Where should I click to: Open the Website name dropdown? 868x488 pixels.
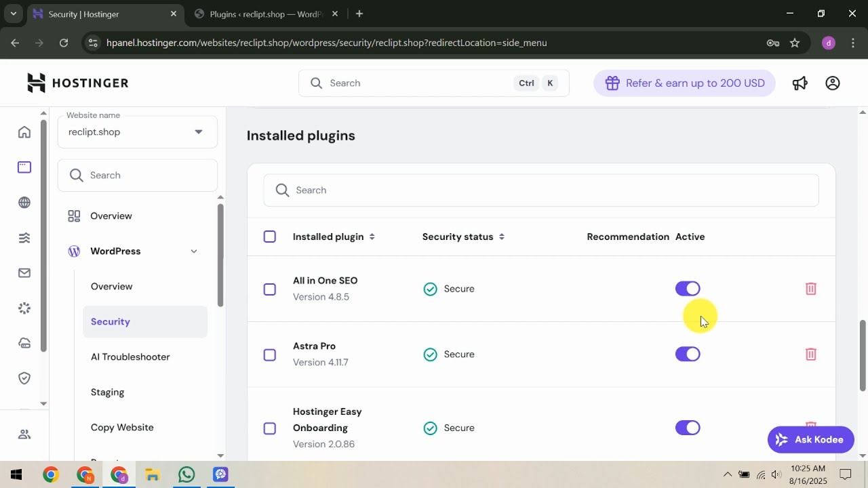138,131
